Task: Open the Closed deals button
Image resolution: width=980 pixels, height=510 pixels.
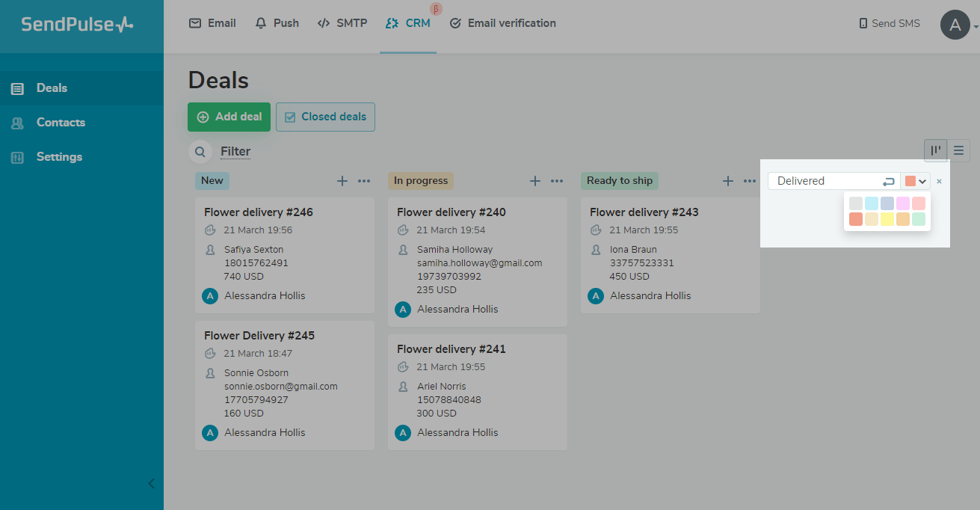Action: click(x=325, y=117)
